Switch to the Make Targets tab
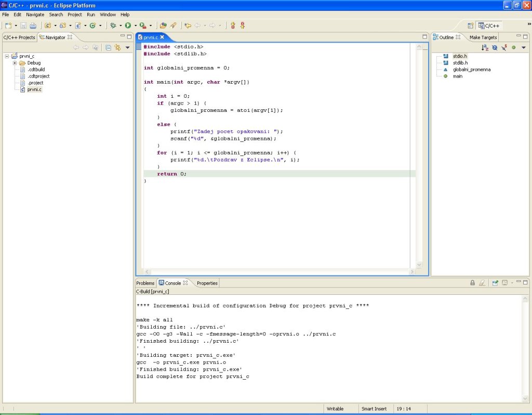The image size is (532, 415). point(483,37)
